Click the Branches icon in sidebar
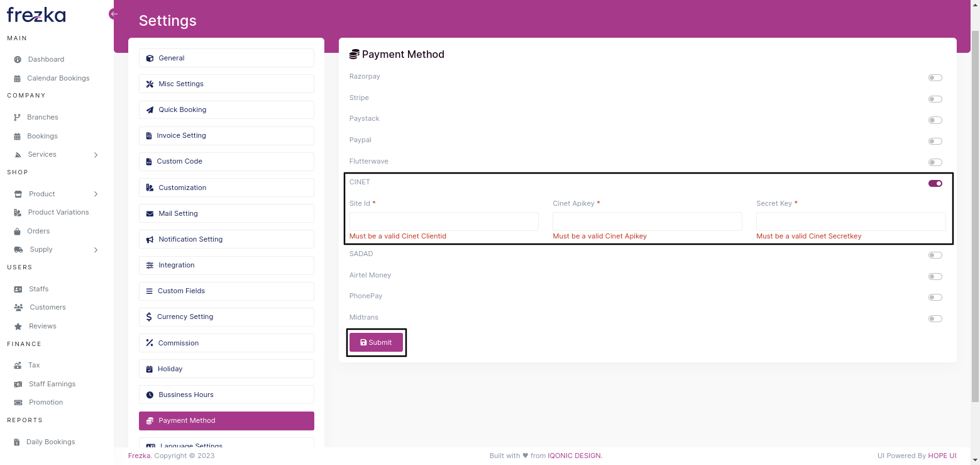Viewport: 980px width, 465px height. pyautogui.click(x=18, y=118)
